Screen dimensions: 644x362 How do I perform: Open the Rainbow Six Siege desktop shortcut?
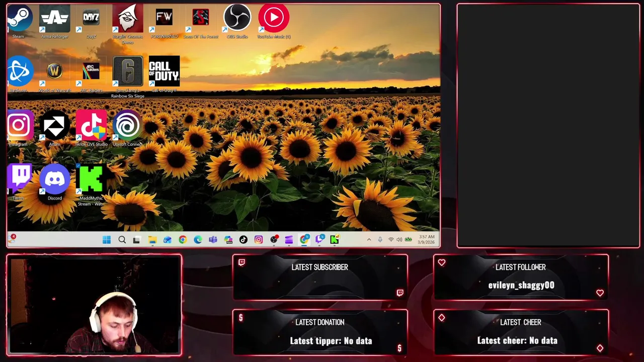(127, 77)
